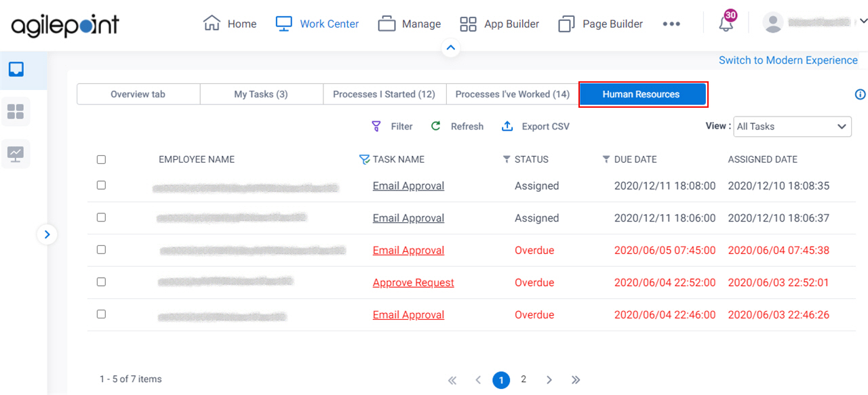Collapse the top navigation with chevron
This screenshot has height=395, width=868.
coord(450,48)
